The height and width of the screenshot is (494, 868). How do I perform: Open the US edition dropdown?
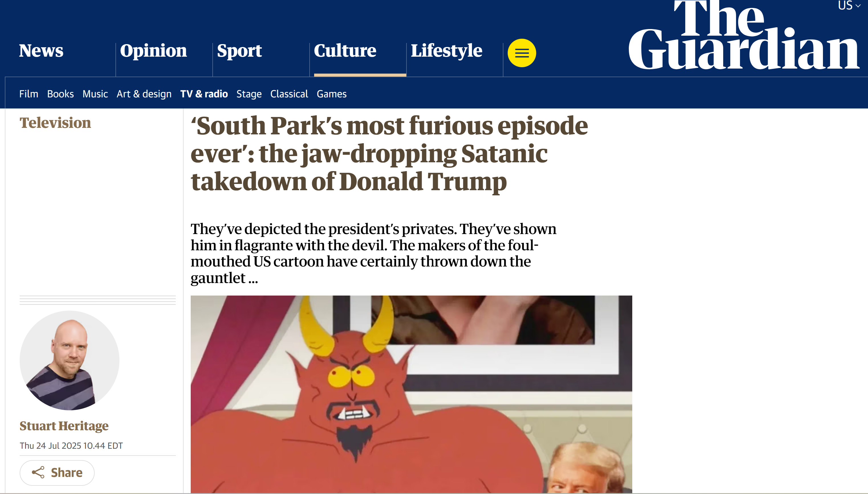click(x=849, y=6)
